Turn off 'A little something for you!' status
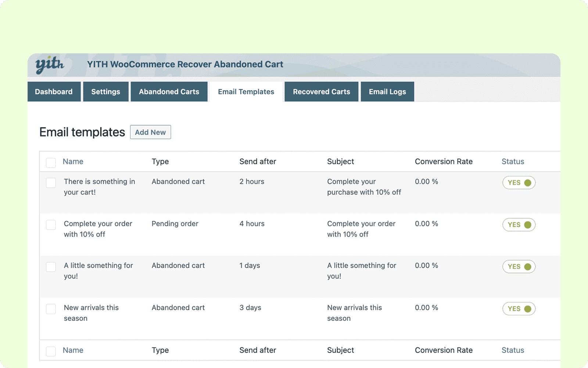 [519, 266]
